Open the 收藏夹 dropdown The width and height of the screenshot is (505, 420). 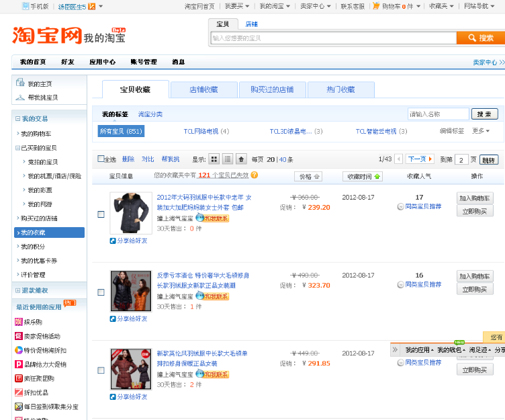point(441,6)
